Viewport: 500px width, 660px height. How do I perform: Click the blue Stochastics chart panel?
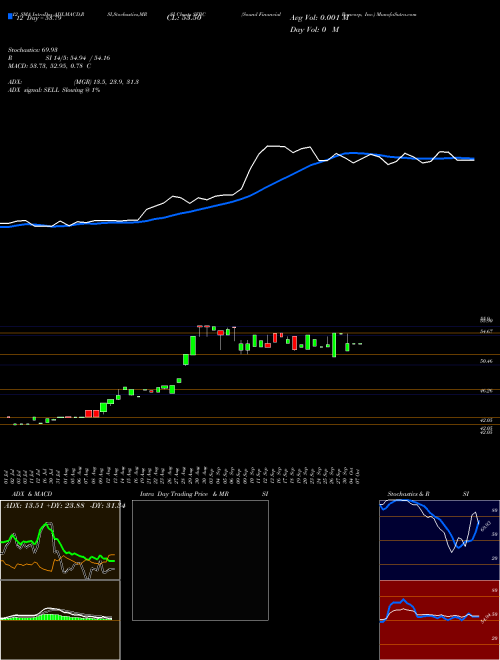[439, 540]
